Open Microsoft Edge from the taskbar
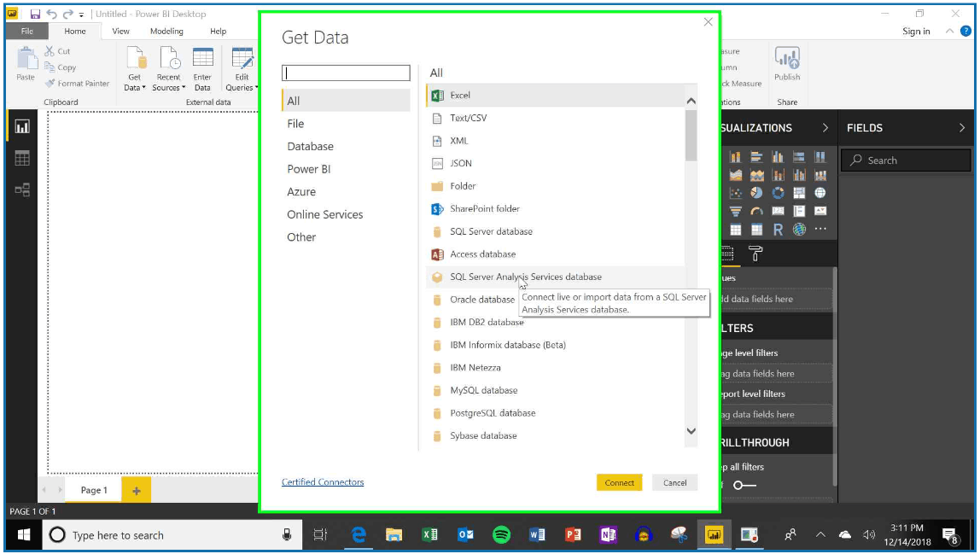The height and width of the screenshot is (554, 980). coord(359,535)
